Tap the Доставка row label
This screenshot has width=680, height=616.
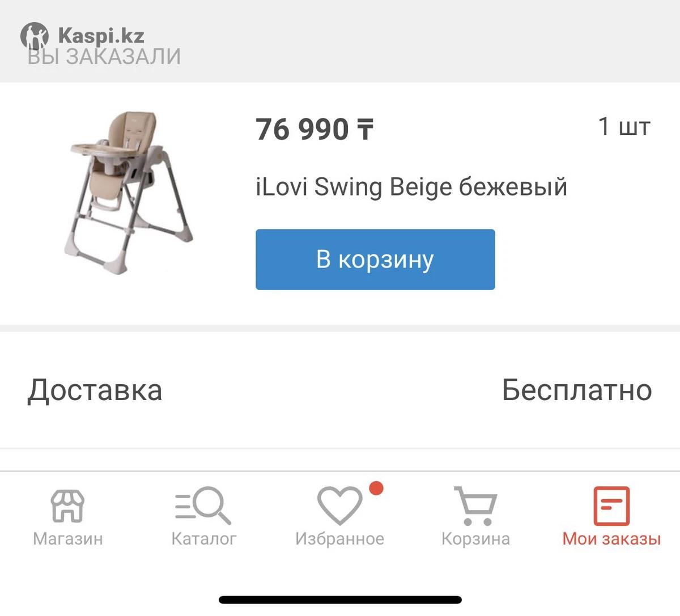(x=95, y=390)
